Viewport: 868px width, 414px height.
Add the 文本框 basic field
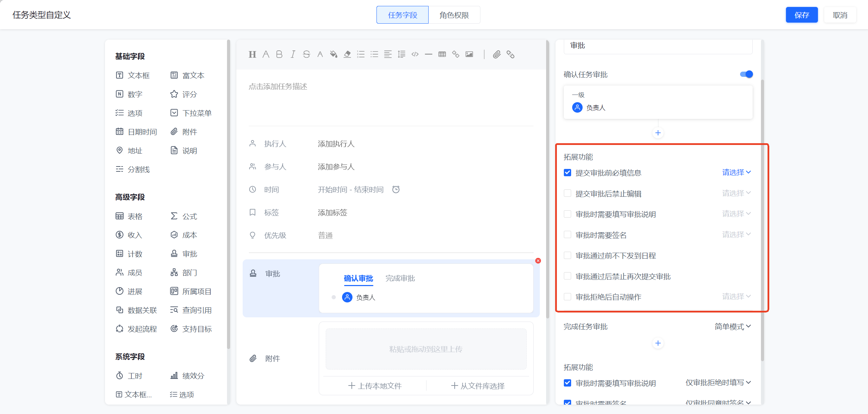click(x=133, y=75)
